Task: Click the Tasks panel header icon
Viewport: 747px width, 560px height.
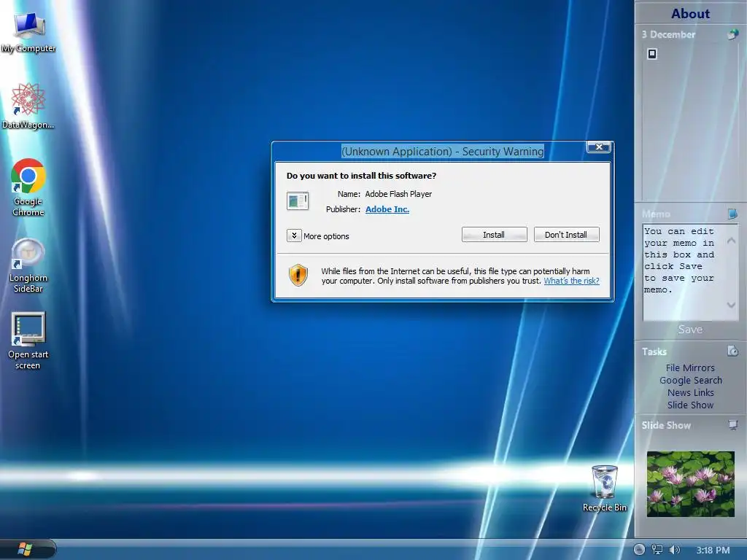Action: coord(732,351)
